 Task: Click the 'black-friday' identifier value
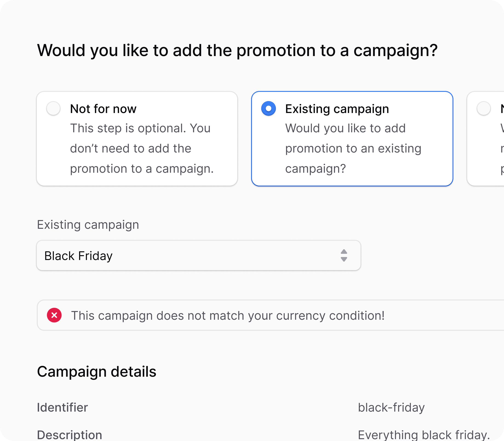pos(391,407)
